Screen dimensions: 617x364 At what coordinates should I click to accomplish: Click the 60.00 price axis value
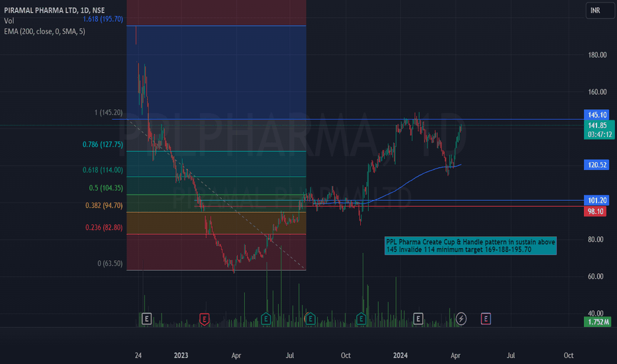[x=596, y=277]
